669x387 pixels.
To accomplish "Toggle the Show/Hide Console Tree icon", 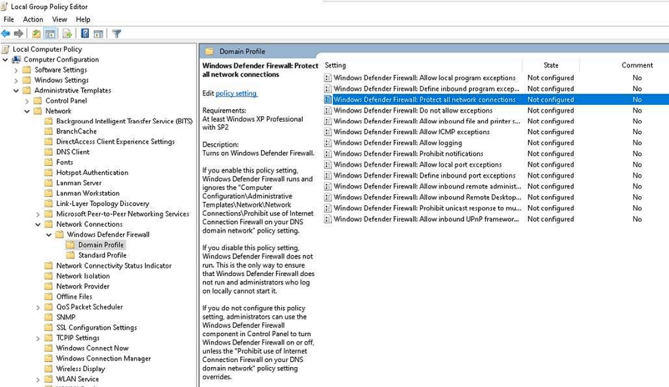I will (50, 33).
